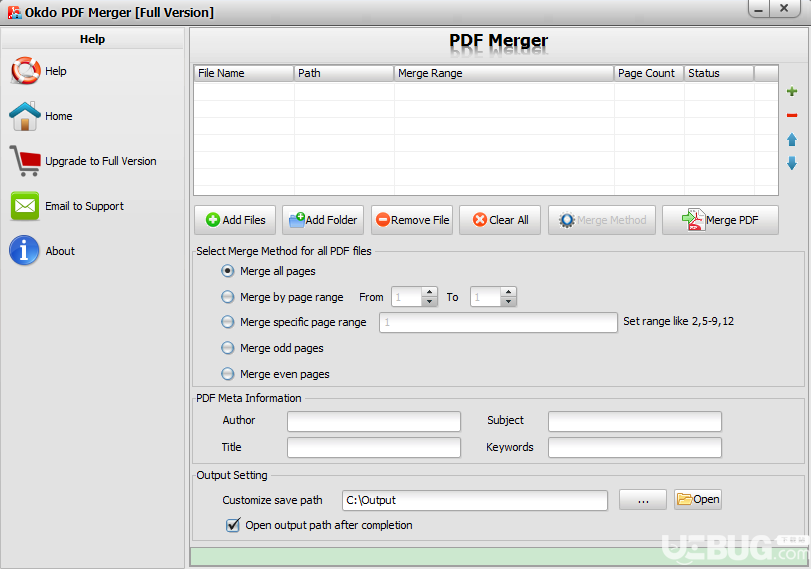
Task: Click the Customize save path field
Action: point(475,500)
